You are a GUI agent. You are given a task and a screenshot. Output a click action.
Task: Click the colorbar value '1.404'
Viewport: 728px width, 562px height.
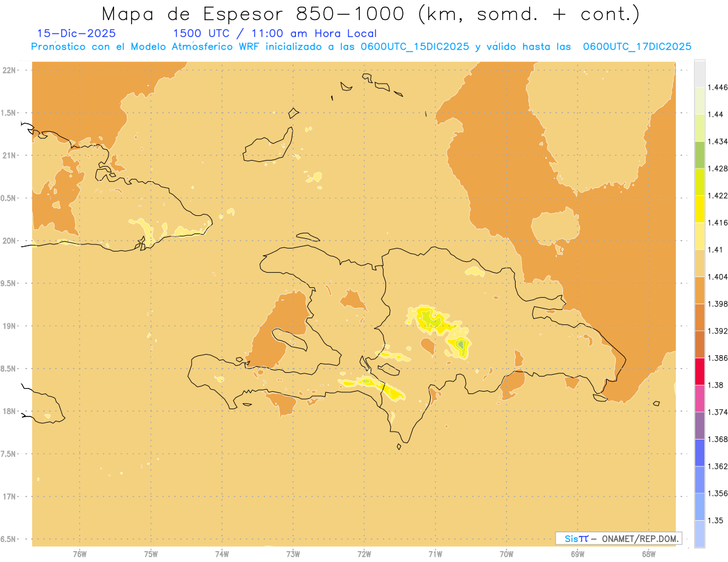point(719,276)
